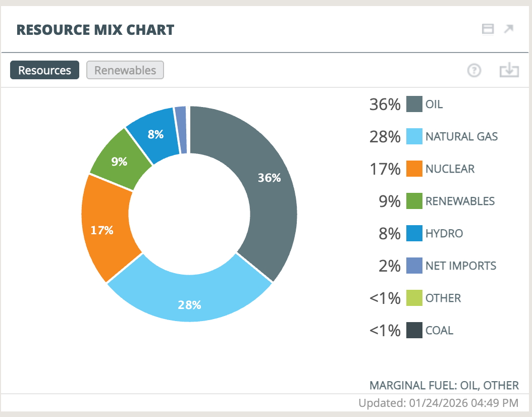Screen dimensions: 532x417
Task: Click the Renewables green legend swatch
Action: [414, 201]
